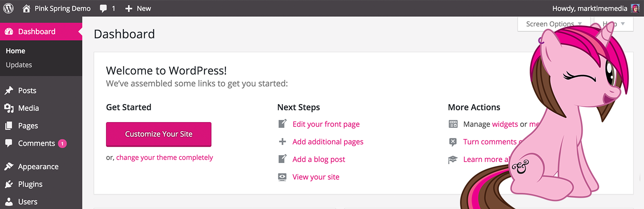Open the user avatar in admin bar
The height and width of the screenshot is (209, 644).
click(635, 8)
